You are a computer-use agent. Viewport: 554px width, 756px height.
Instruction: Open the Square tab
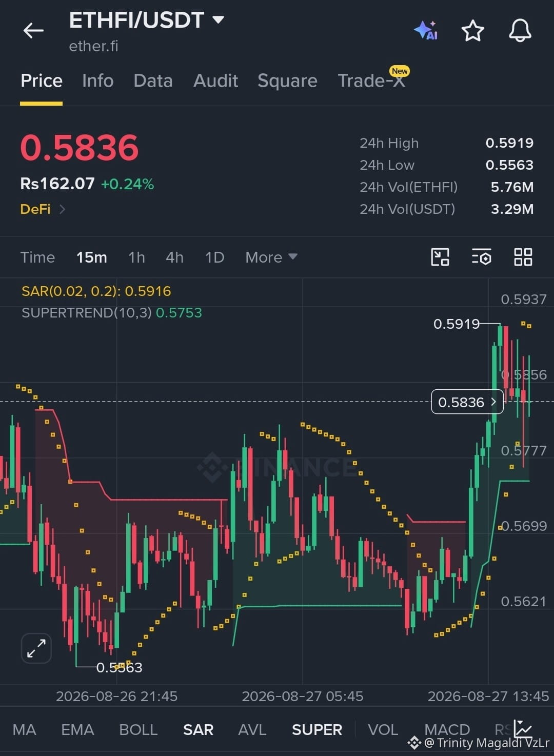pyautogui.click(x=287, y=81)
